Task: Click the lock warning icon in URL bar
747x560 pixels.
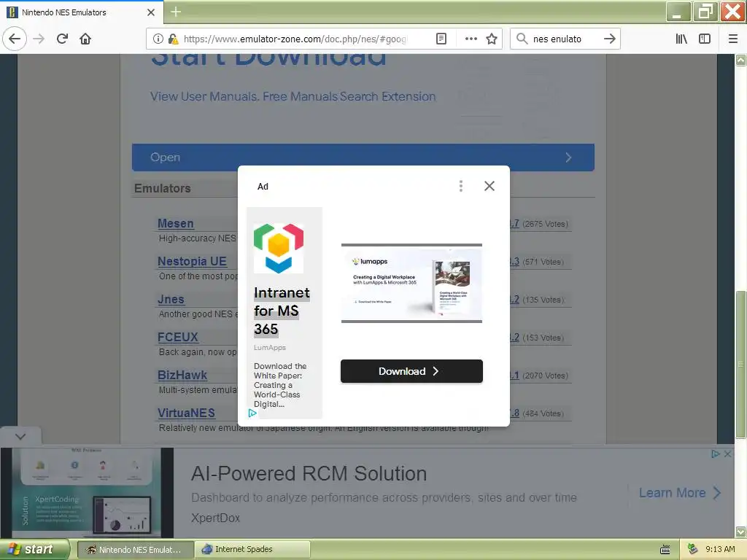Action: coord(174,39)
